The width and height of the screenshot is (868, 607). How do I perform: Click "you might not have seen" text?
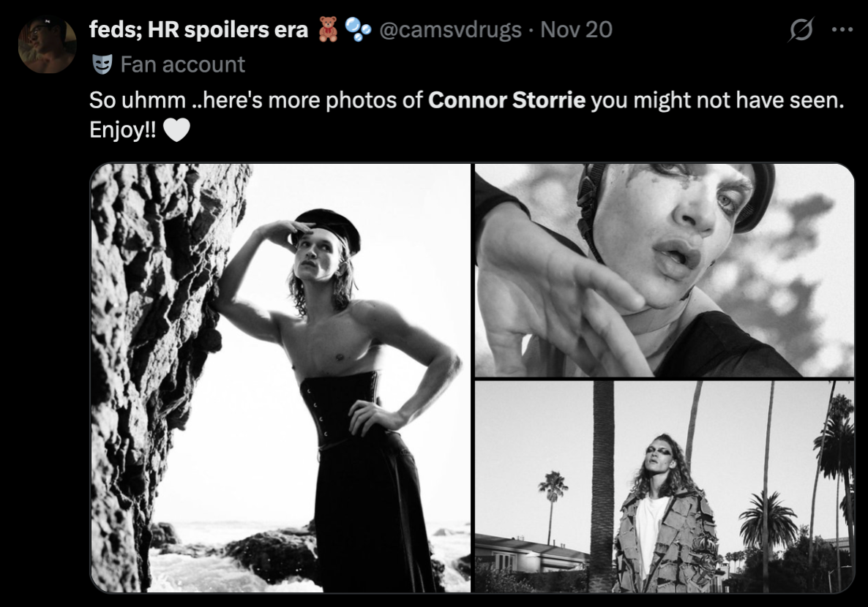(717, 100)
